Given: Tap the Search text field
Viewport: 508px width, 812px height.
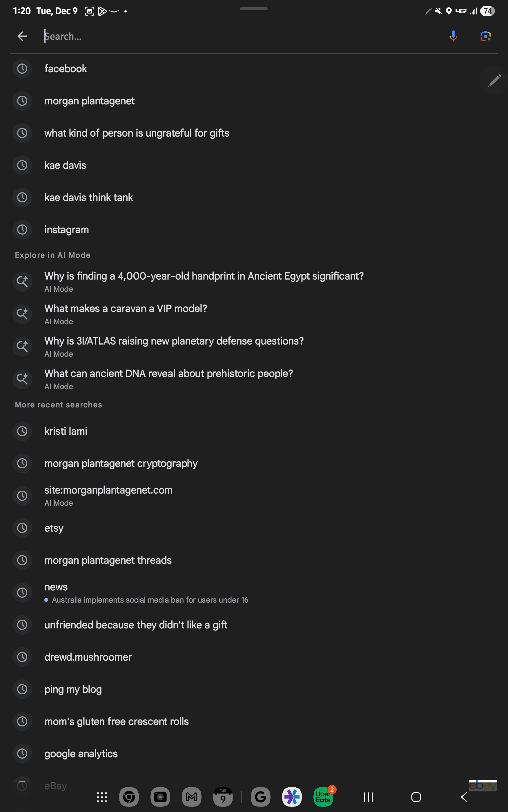Looking at the screenshot, I should pos(235,36).
